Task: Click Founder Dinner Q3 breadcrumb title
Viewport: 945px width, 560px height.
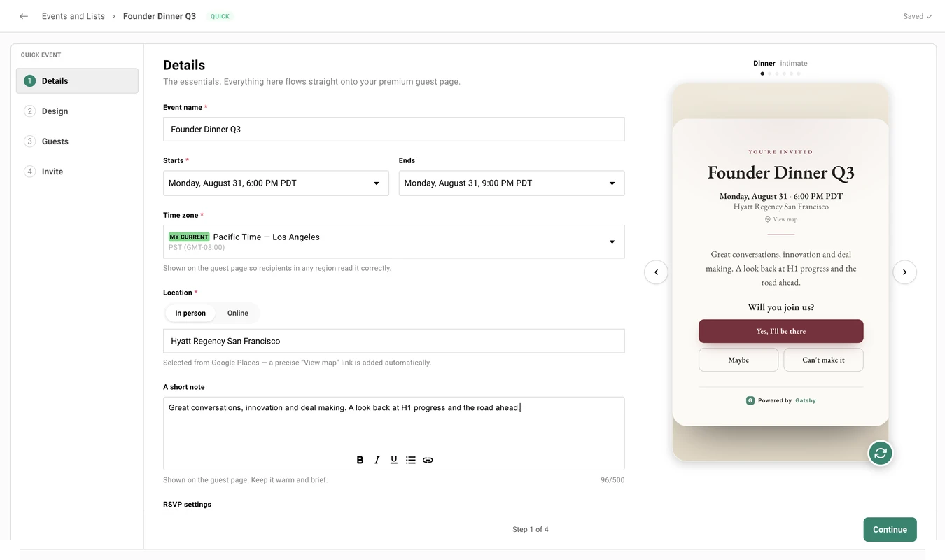Action: pyautogui.click(x=160, y=16)
